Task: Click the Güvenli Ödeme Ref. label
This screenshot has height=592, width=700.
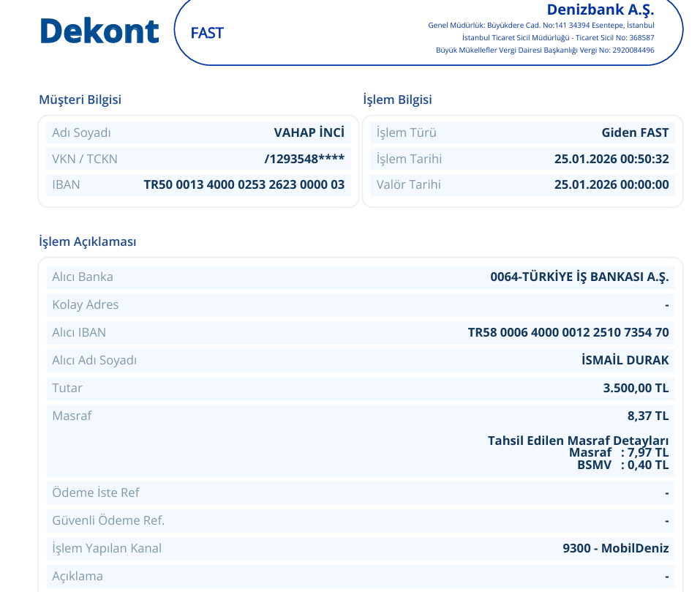Action: pos(108,520)
